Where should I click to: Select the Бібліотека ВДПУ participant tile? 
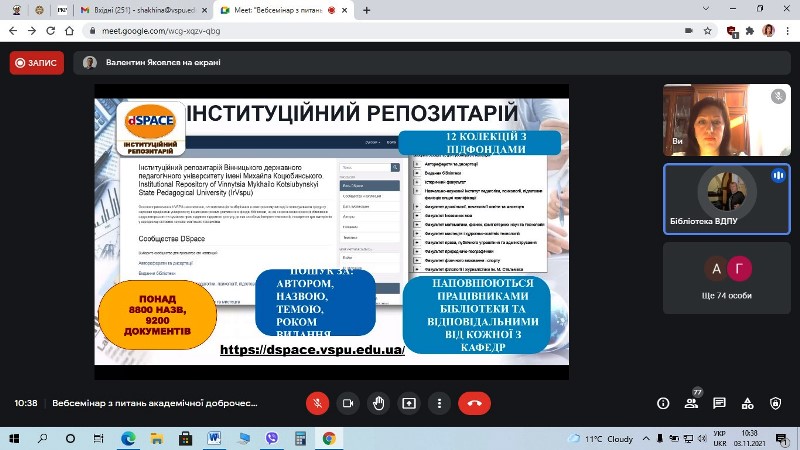[727, 199]
